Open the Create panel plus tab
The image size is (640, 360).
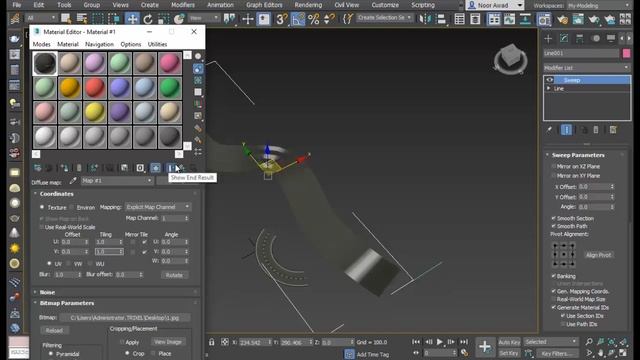click(x=548, y=38)
